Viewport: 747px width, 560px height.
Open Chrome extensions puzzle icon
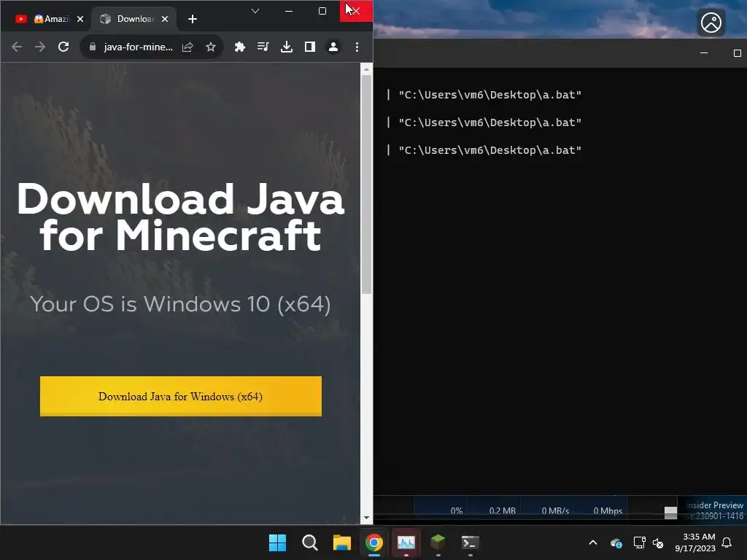tap(239, 47)
